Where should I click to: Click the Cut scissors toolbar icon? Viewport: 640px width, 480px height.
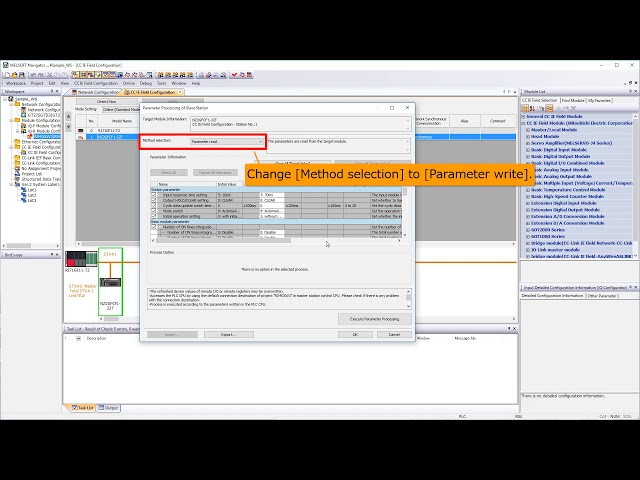49,75
